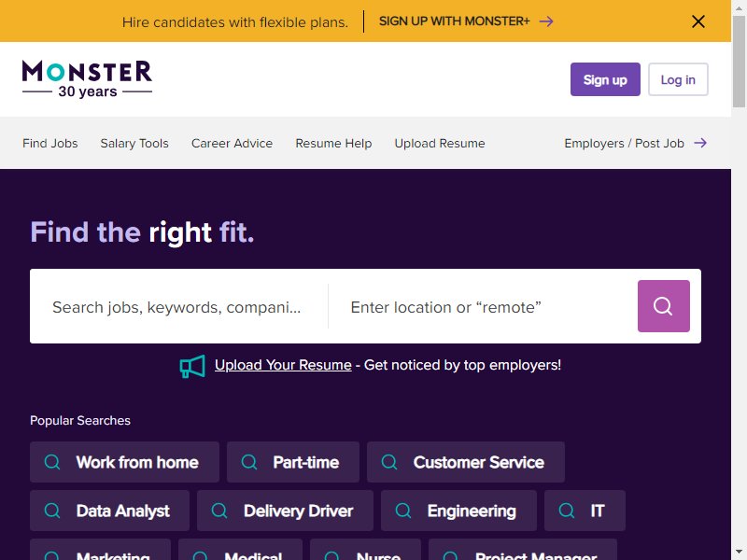
Task: Focus the job keywords search field
Action: point(178,307)
